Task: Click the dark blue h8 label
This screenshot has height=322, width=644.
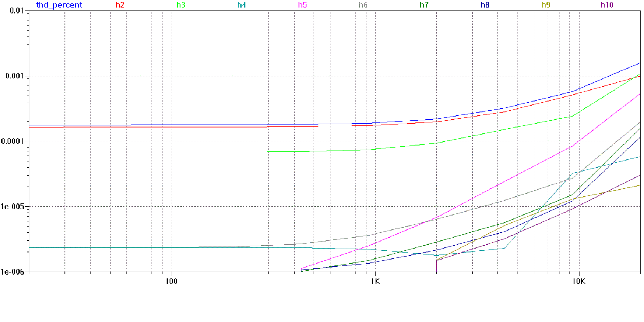Action: click(485, 5)
